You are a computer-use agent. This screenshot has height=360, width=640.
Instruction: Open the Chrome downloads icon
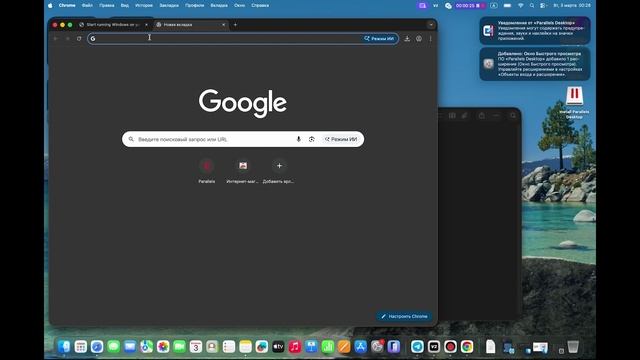pyautogui.click(x=407, y=38)
